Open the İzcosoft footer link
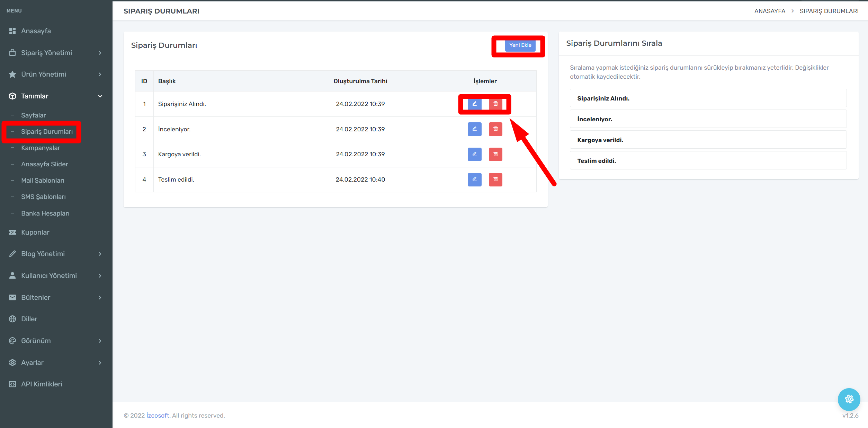The image size is (868, 428). coord(158,416)
